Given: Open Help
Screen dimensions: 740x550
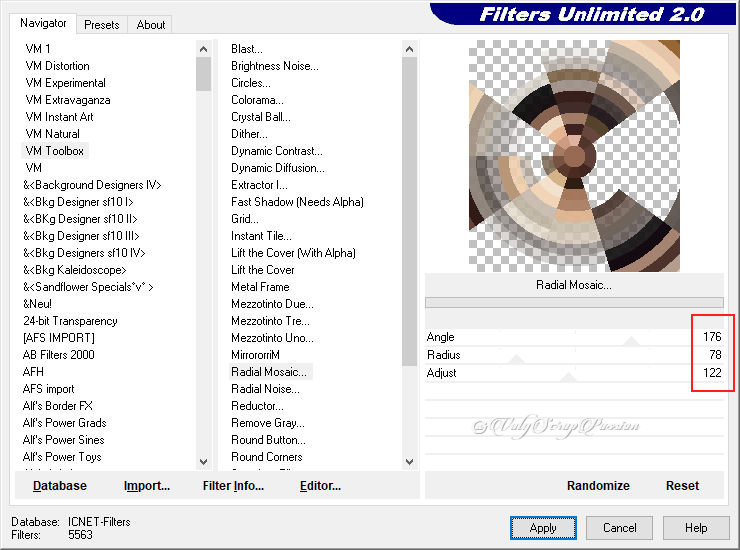Looking at the screenshot, I should (696, 528).
